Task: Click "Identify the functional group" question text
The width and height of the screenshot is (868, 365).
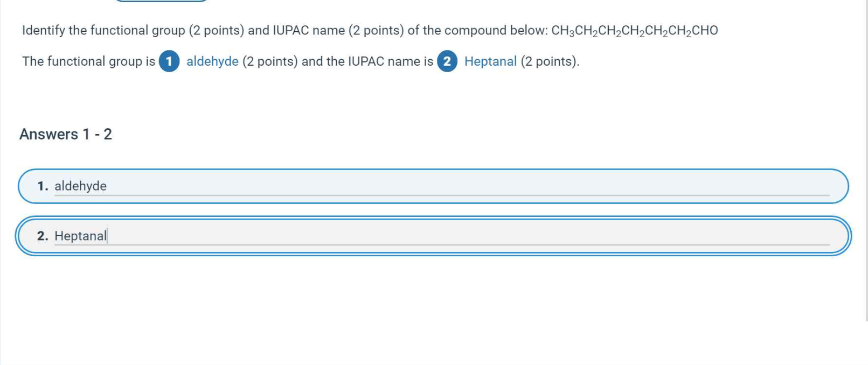Action: point(103,31)
